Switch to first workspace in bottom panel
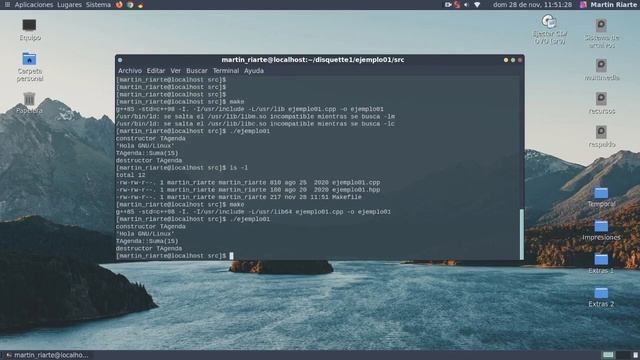This screenshot has width=640, height=360. pos(608,355)
